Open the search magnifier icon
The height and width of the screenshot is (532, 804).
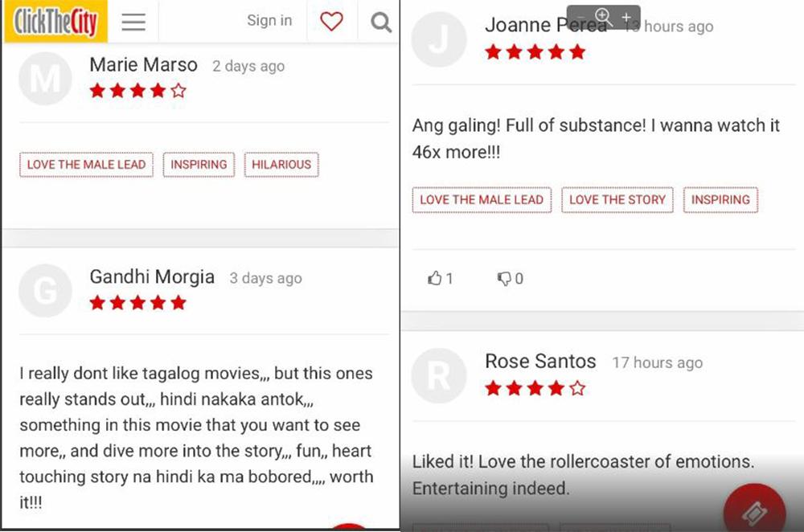coord(380,22)
